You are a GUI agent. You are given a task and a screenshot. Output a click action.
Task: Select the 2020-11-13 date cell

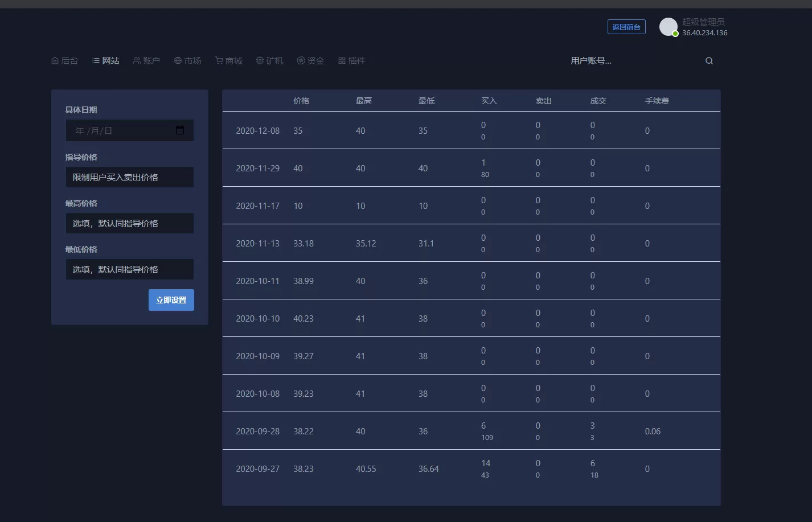pyautogui.click(x=258, y=244)
